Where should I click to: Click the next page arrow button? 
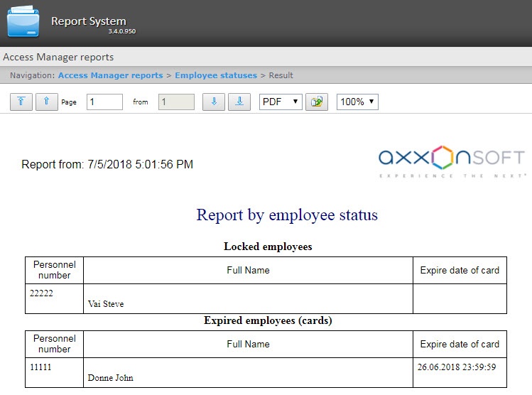(x=214, y=102)
